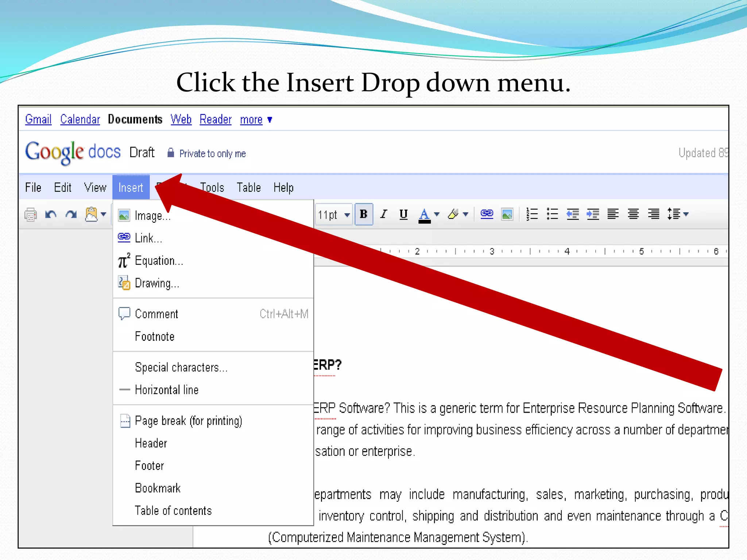Select Horizontal line menu entry
This screenshot has height=560, width=747.
pos(213,390)
